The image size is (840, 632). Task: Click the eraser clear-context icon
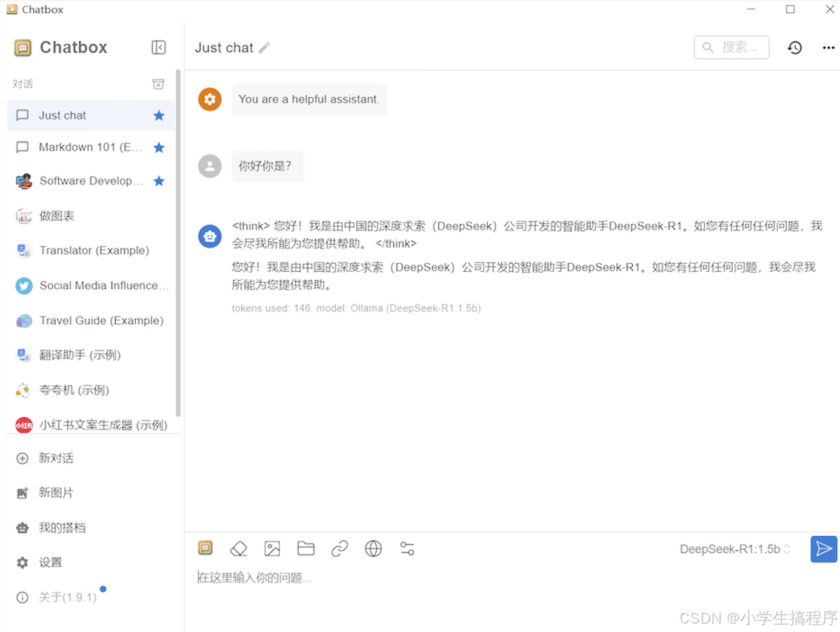[239, 549]
